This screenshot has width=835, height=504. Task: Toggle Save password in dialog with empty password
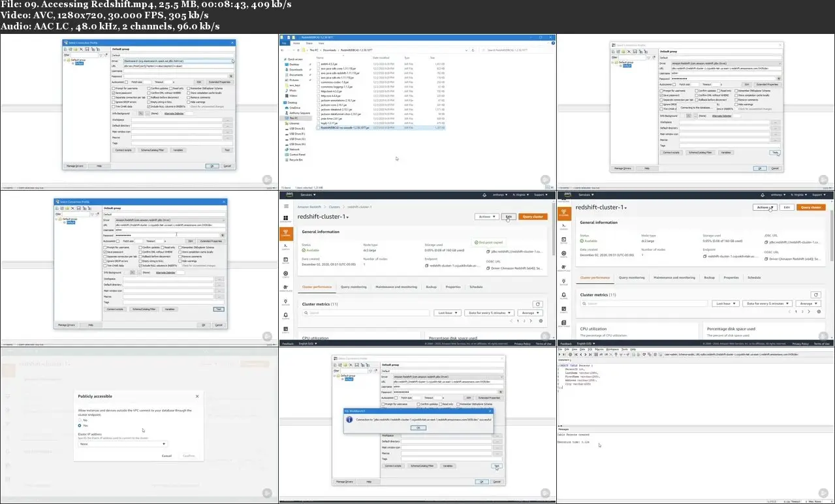pos(113,93)
